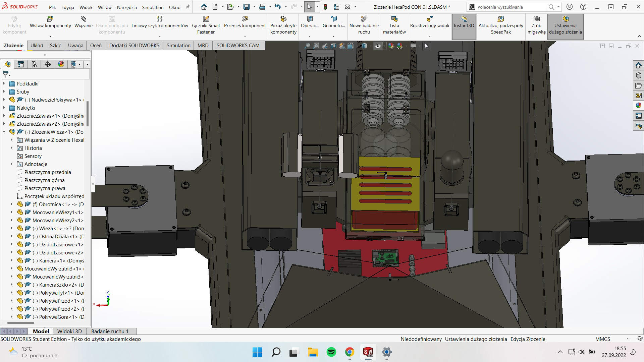Expand the Nakrętki folder
This screenshot has height=362, width=644.
[4, 108]
